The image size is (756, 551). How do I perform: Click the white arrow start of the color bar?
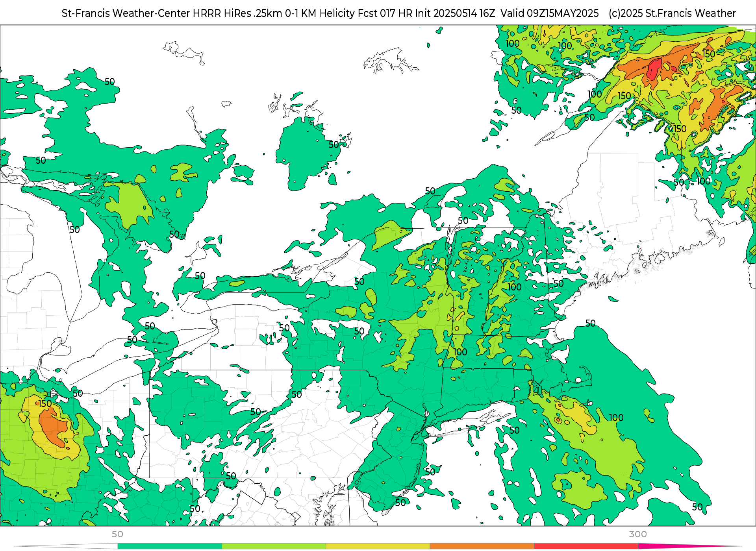click(x=65, y=546)
